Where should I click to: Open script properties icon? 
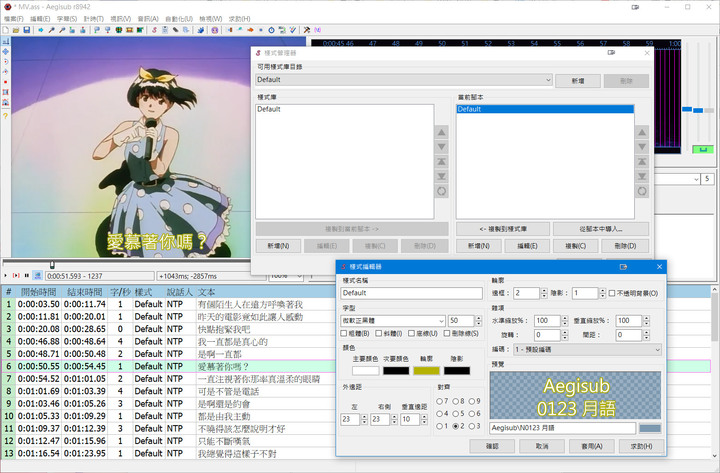coord(164,30)
